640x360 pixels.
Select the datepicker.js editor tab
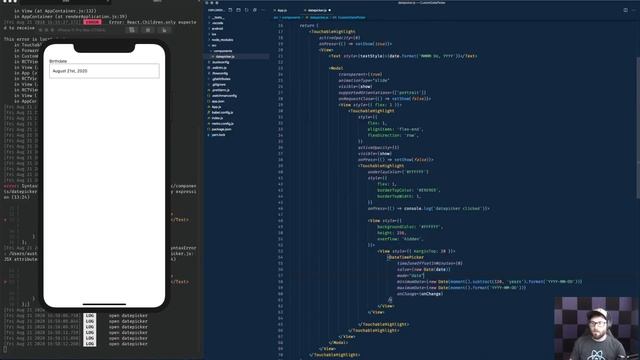pyautogui.click(x=319, y=10)
